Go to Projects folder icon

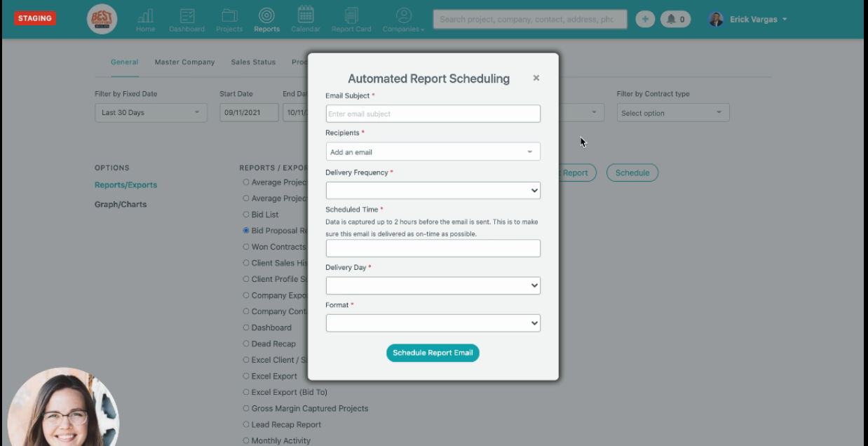click(x=229, y=20)
